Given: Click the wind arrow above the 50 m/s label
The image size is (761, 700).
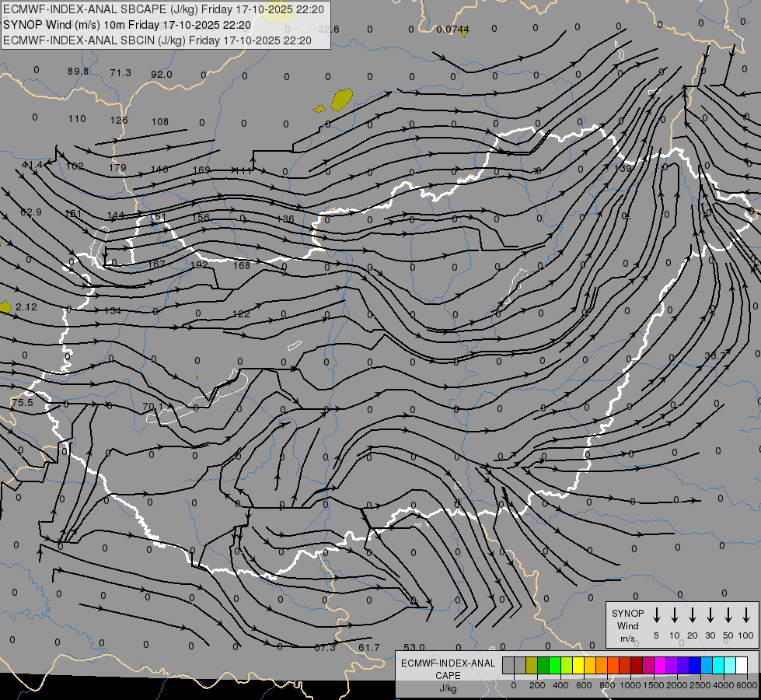Looking at the screenshot, I should tap(728, 615).
